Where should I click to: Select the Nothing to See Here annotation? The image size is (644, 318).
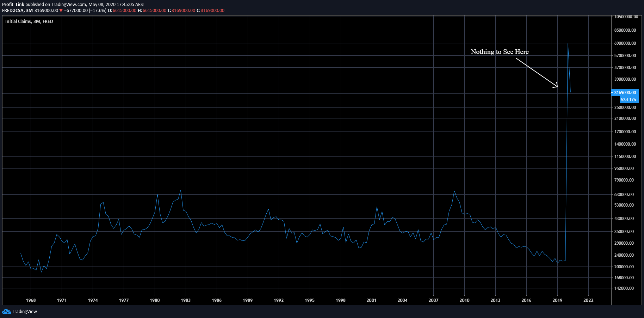500,52
